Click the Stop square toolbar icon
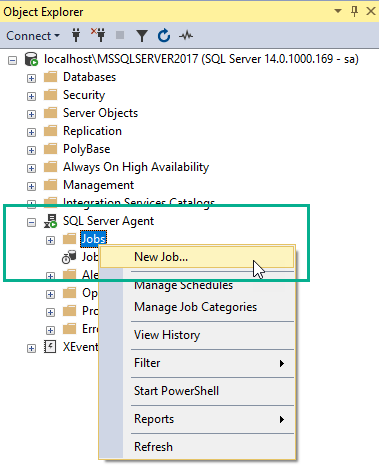This screenshot has width=379, height=466. click(120, 35)
